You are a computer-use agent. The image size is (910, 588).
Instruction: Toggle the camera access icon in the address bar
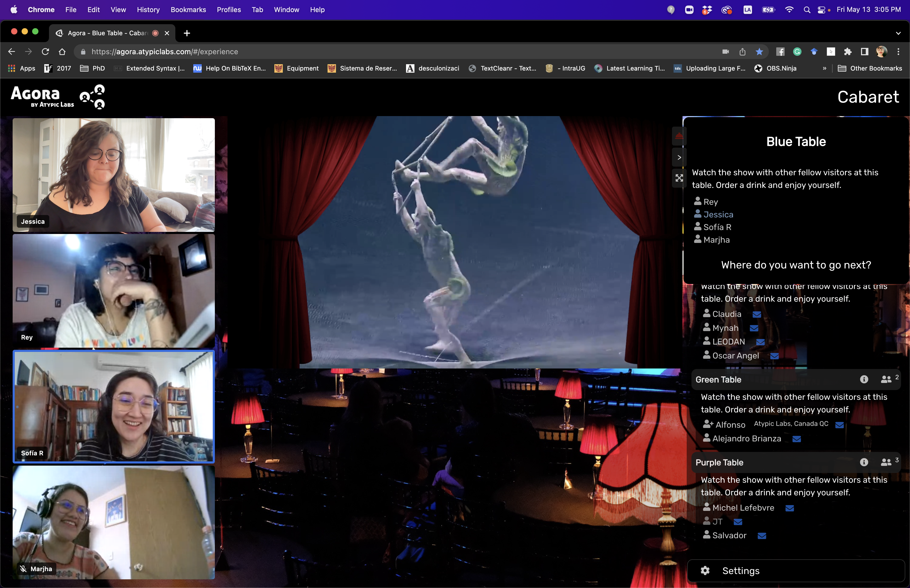click(725, 52)
